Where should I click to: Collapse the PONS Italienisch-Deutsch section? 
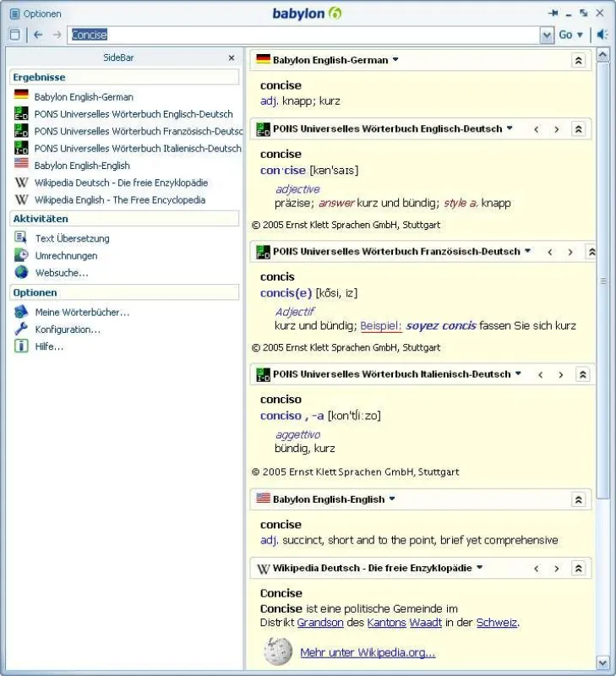click(x=583, y=374)
